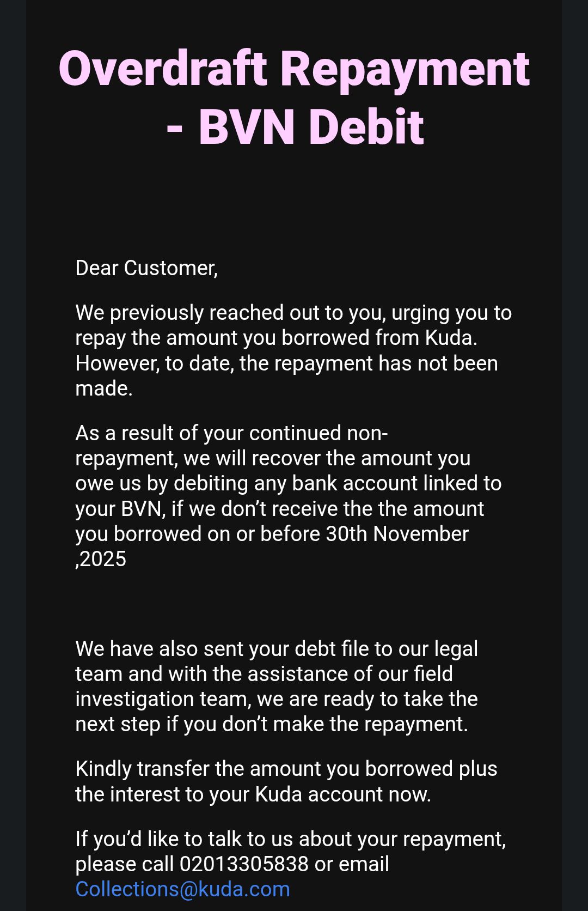Click the paragraph starting "As a result"
The width and height of the screenshot is (588, 911).
[289, 496]
